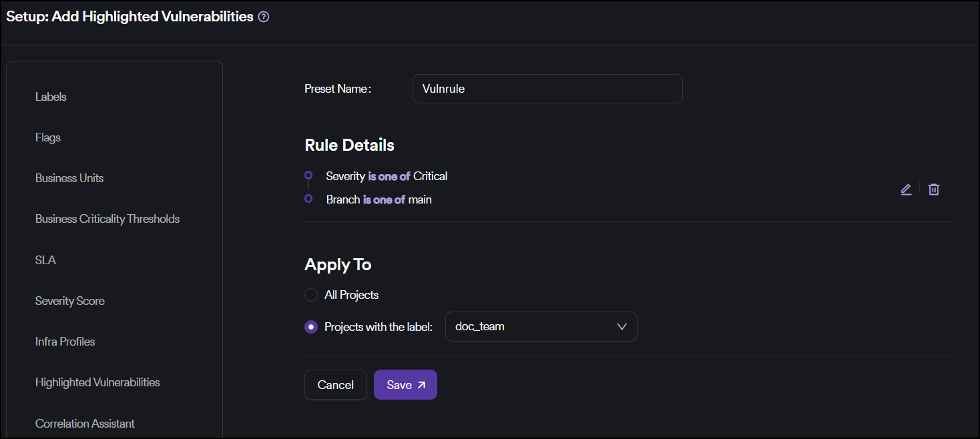Save the Vulnrule preset
The height and width of the screenshot is (439, 980).
(405, 385)
